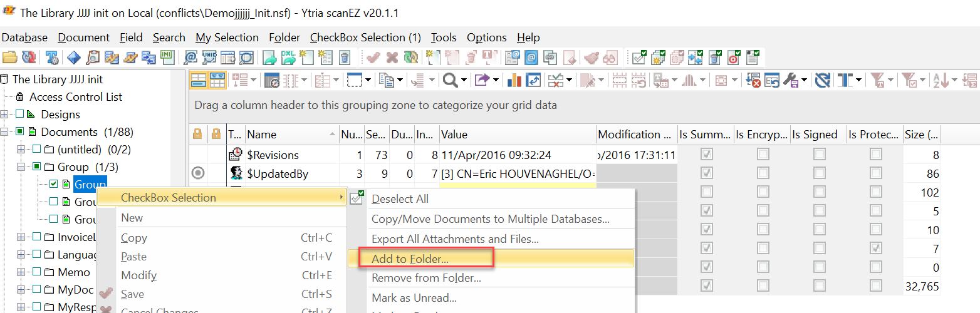Click the blue @ mail icon

pyautogui.click(x=531, y=58)
